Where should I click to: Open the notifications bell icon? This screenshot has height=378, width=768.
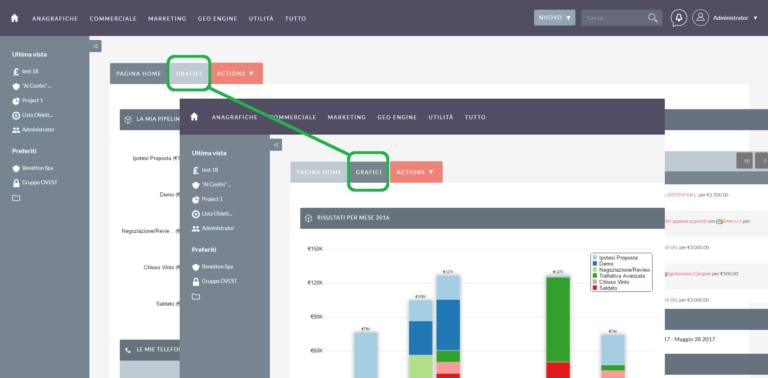coord(678,18)
